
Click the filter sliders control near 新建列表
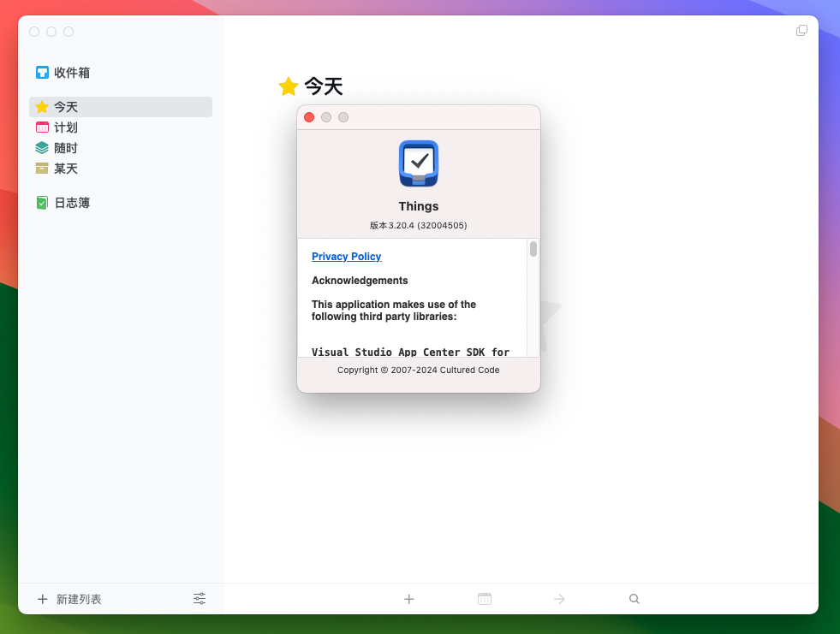pos(200,598)
